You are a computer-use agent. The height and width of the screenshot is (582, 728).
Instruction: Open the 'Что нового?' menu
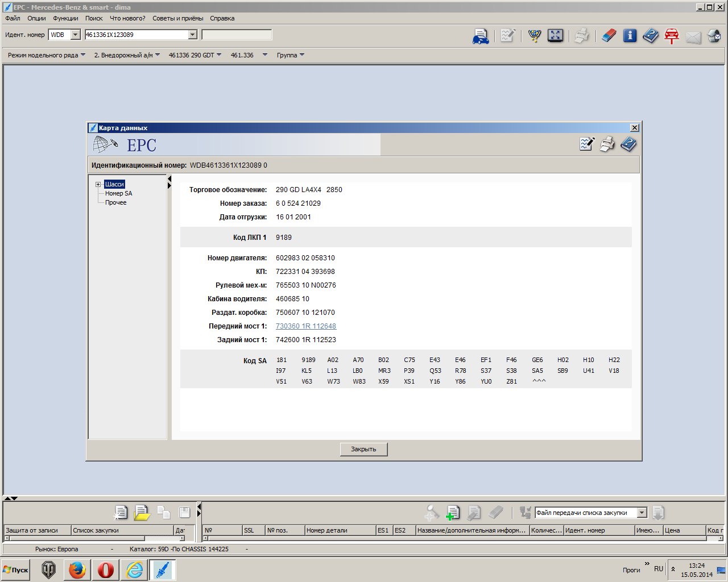[127, 18]
